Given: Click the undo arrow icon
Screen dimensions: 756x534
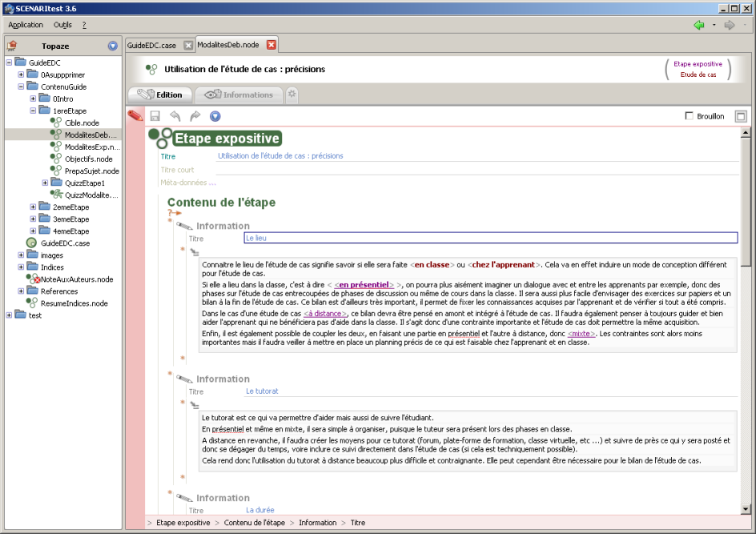Looking at the screenshot, I should click(175, 116).
